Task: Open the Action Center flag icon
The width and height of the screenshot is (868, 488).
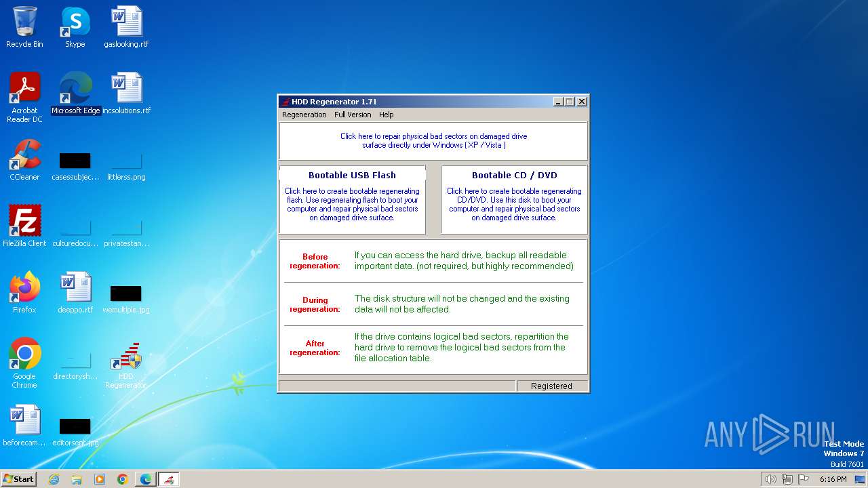Action: pos(804,479)
